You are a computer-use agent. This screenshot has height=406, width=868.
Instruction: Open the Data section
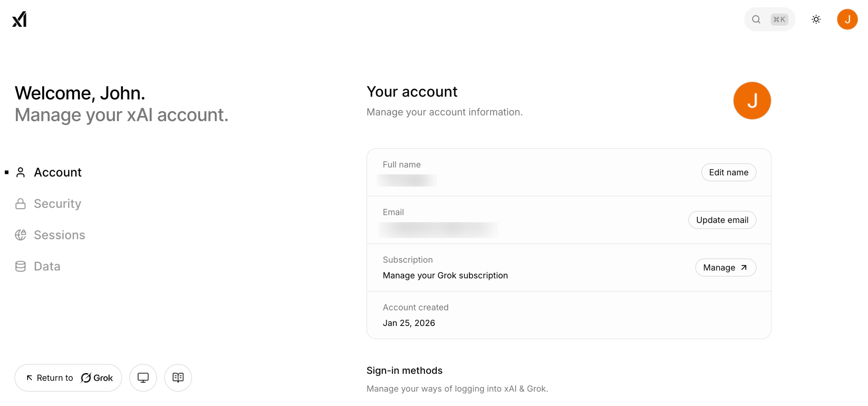(47, 266)
